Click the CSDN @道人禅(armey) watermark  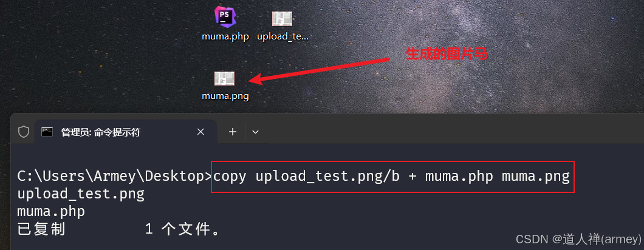point(578,239)
